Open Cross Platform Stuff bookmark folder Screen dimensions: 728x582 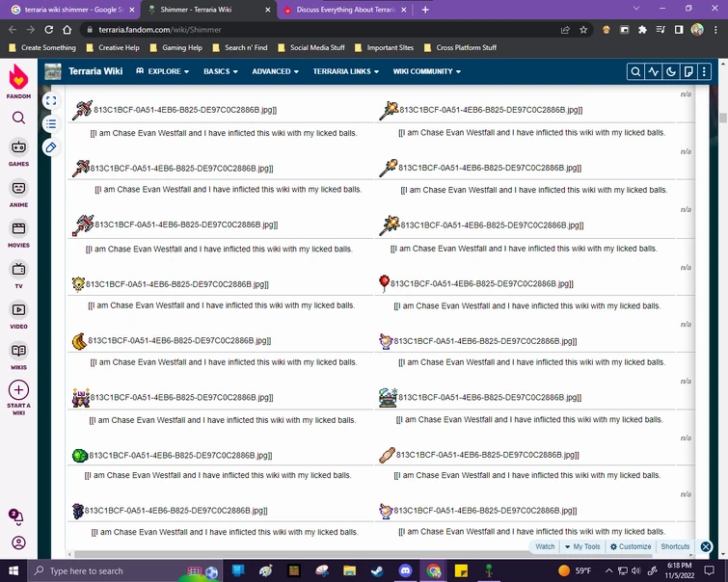click(460, 47)
